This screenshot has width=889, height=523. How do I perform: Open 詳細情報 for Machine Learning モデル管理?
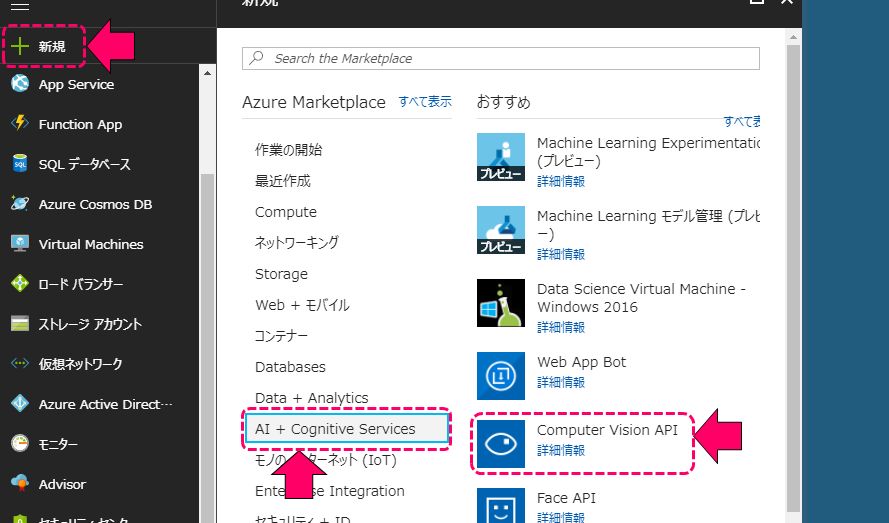click(561, 254)
